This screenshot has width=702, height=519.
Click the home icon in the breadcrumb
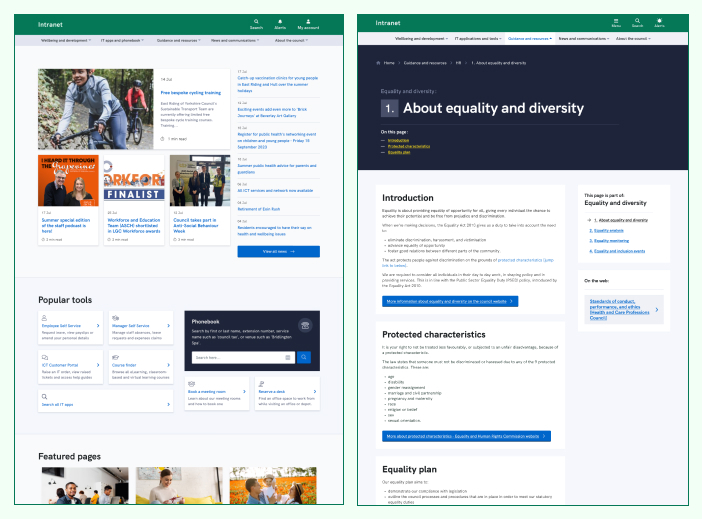(379, 62)
